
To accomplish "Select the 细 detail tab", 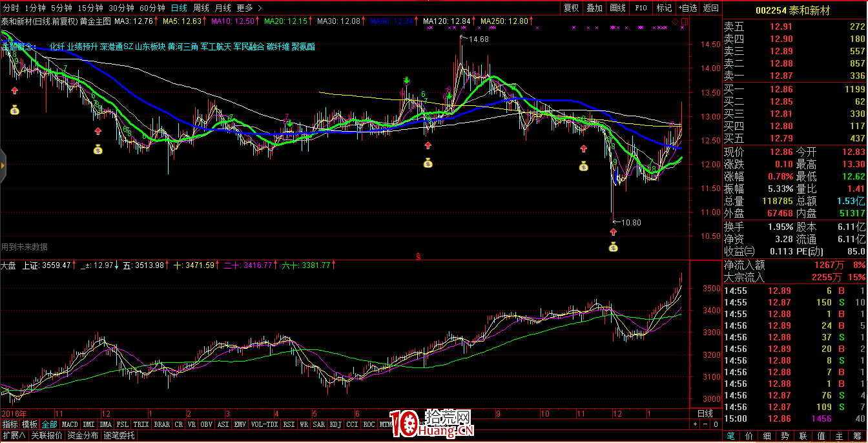I will (x=767, y=437).
